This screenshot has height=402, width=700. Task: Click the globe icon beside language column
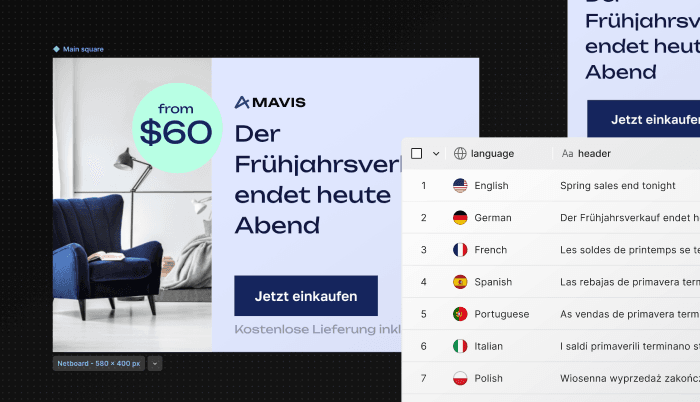tap(460, 154)
